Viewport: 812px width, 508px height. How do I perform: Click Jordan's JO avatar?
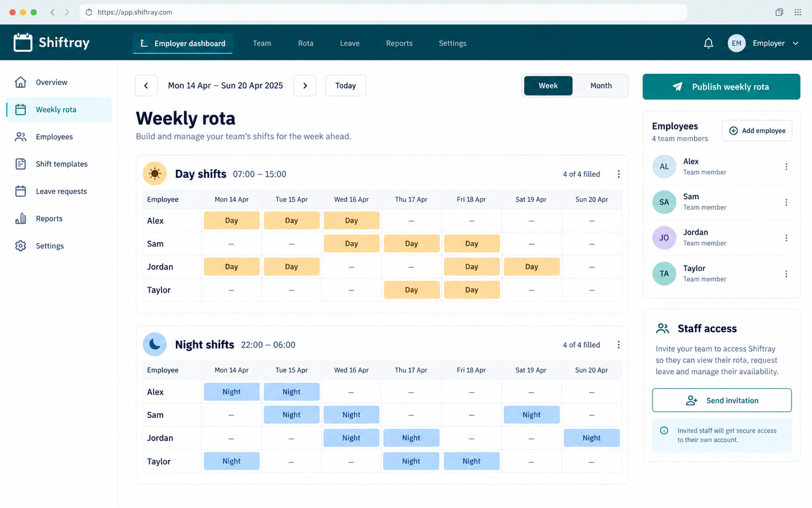pos(664,238)
